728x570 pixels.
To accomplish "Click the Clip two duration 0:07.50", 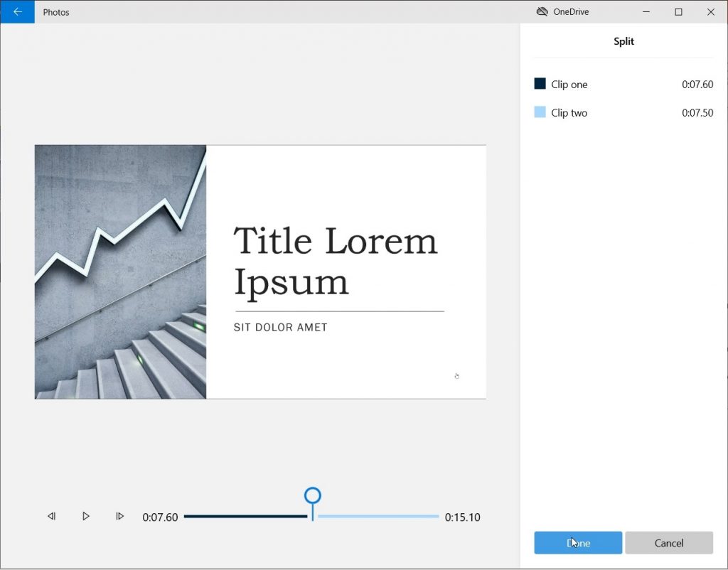I will [x=697, y=113].
